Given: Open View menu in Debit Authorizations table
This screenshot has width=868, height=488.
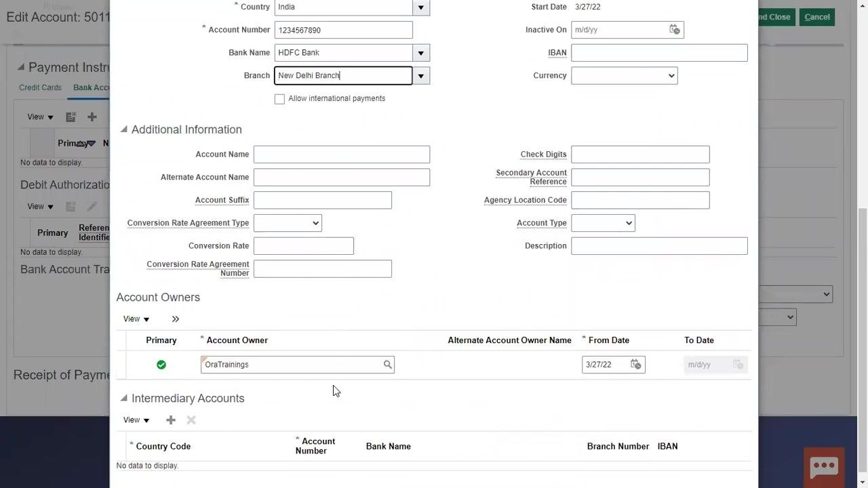Looking at the screenshot, I should (40, 207).
